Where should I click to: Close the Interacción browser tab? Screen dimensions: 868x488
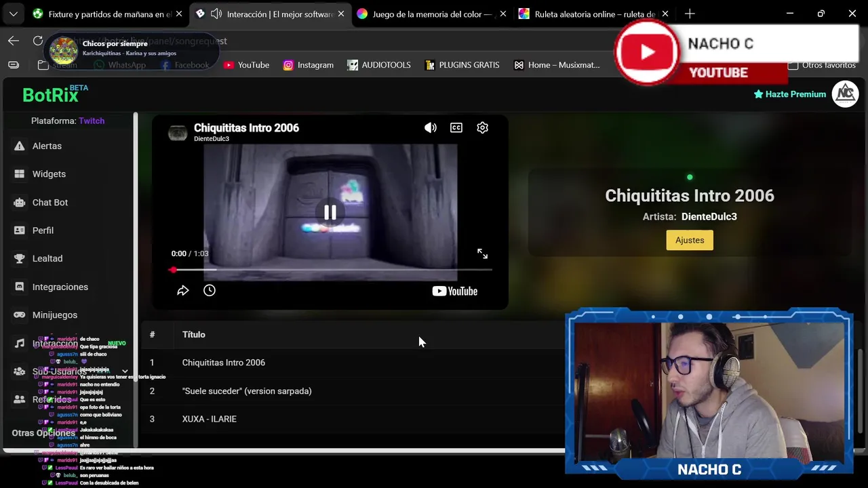341,14
